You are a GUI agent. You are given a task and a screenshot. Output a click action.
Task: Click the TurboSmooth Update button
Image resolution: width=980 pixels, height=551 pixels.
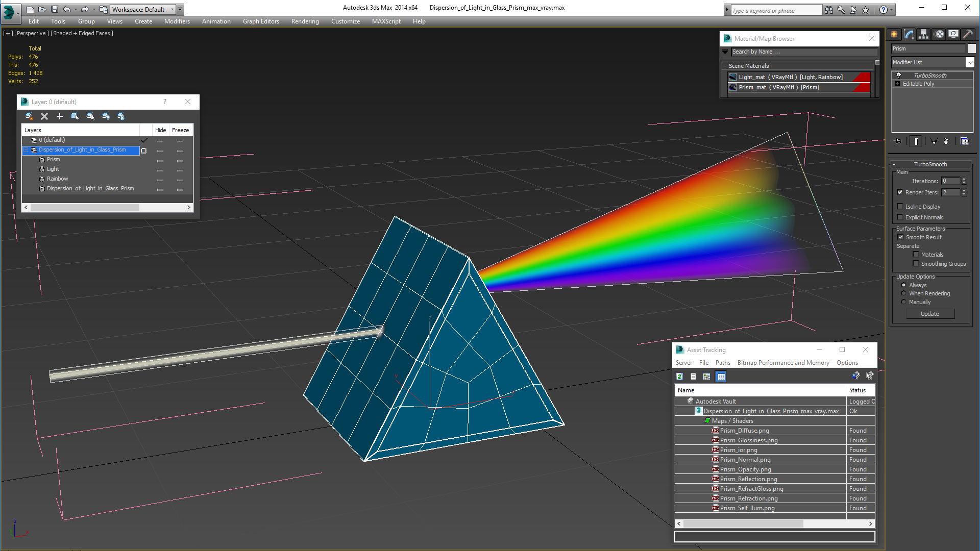point(929,314)
